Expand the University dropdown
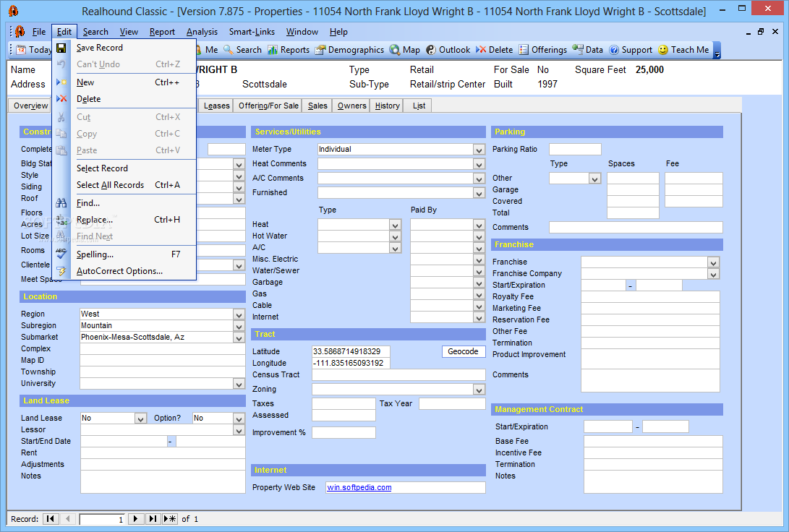 [x=239, y=384]
